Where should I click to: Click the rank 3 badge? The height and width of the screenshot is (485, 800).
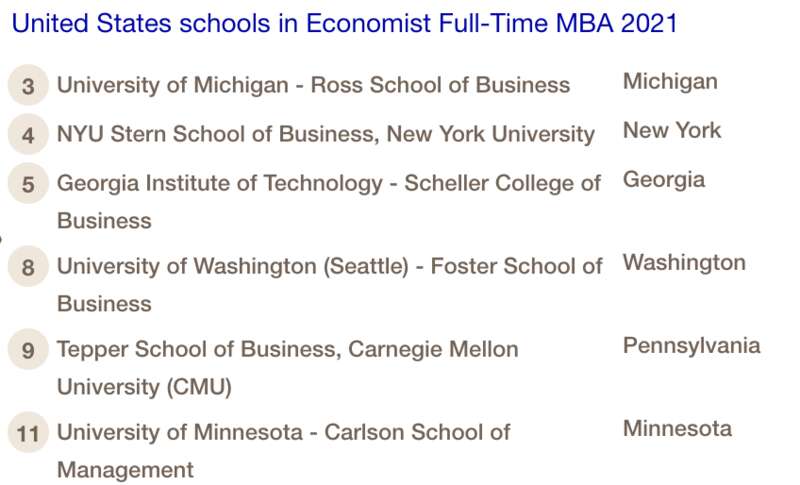pyautogui.click(x=28, y=86)
